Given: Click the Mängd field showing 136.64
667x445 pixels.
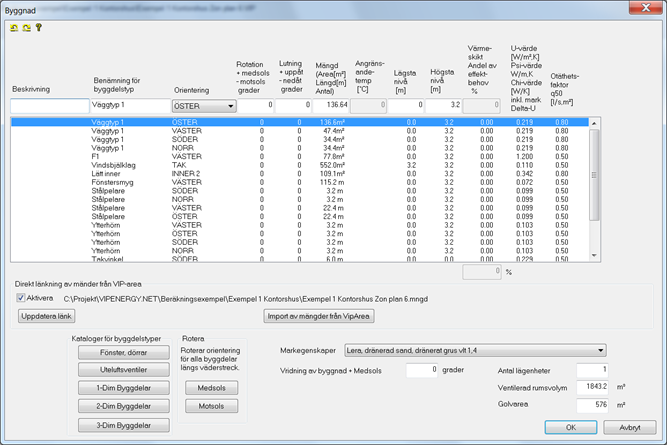Looking at the screenshot, I should [331, 106].
